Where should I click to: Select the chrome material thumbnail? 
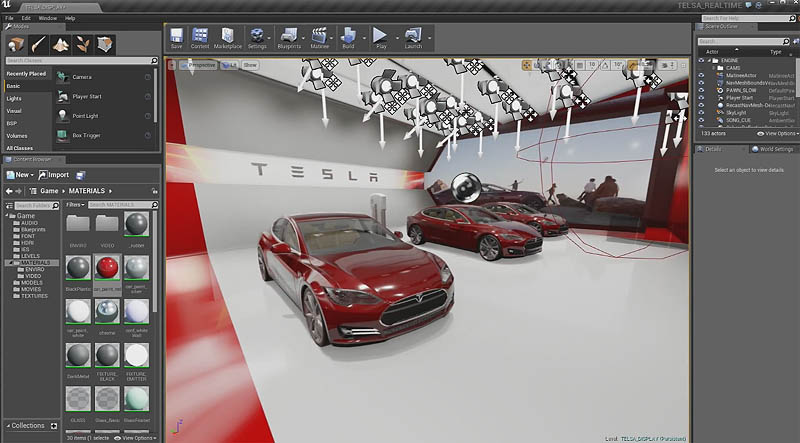click(x=107, y=311)
